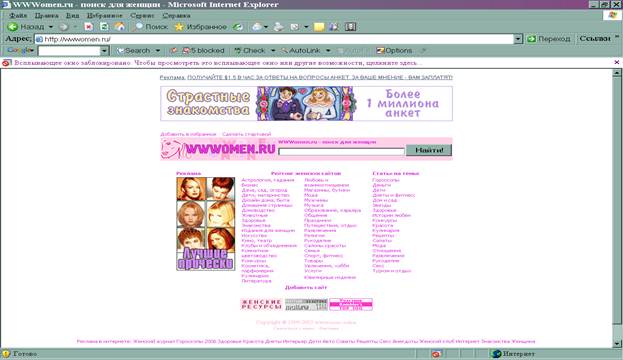This screenshot has height=360, width=623.
Task: Click the AutoLink toolbar button
Action: tap(301, 50)
